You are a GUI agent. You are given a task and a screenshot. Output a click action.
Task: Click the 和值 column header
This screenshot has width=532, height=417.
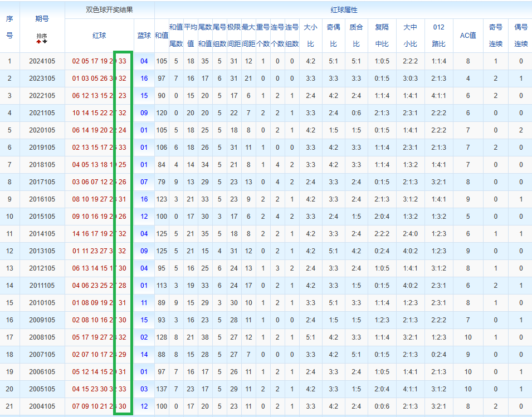click(x=162, y=36)
